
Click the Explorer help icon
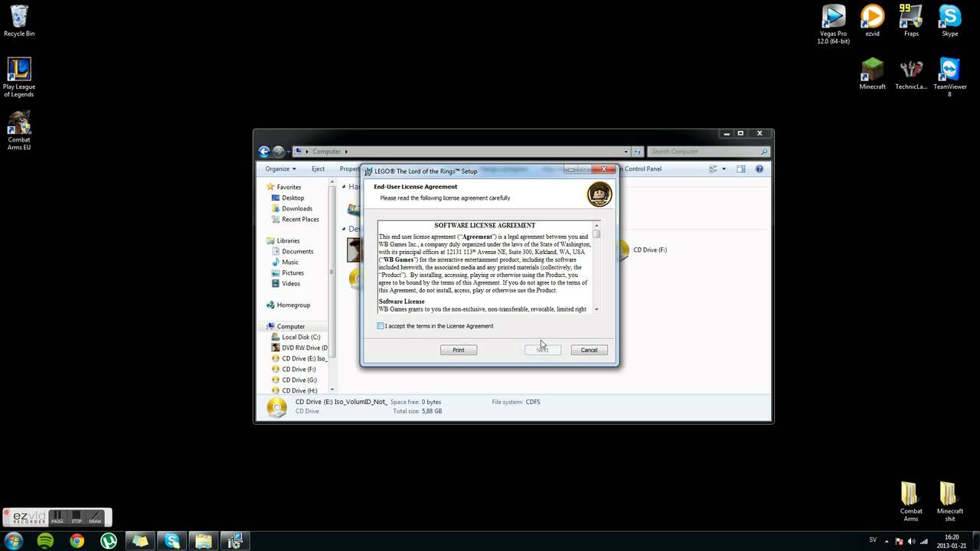pos(759,168)
